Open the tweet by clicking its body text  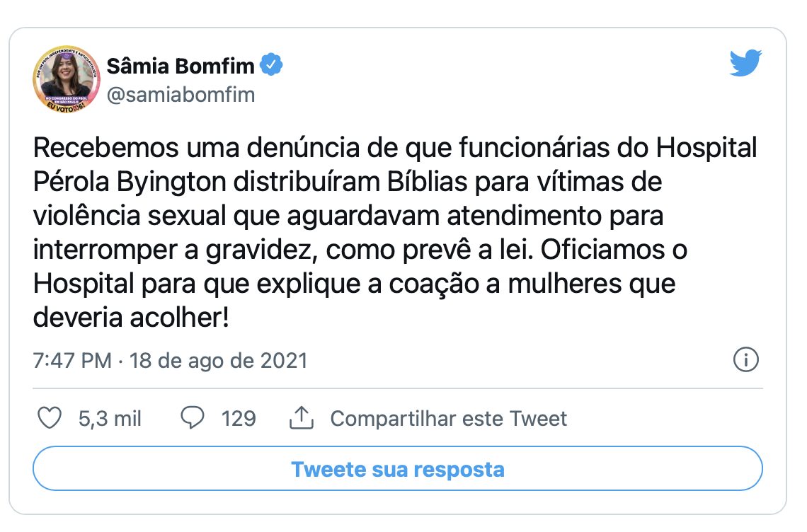395,233
